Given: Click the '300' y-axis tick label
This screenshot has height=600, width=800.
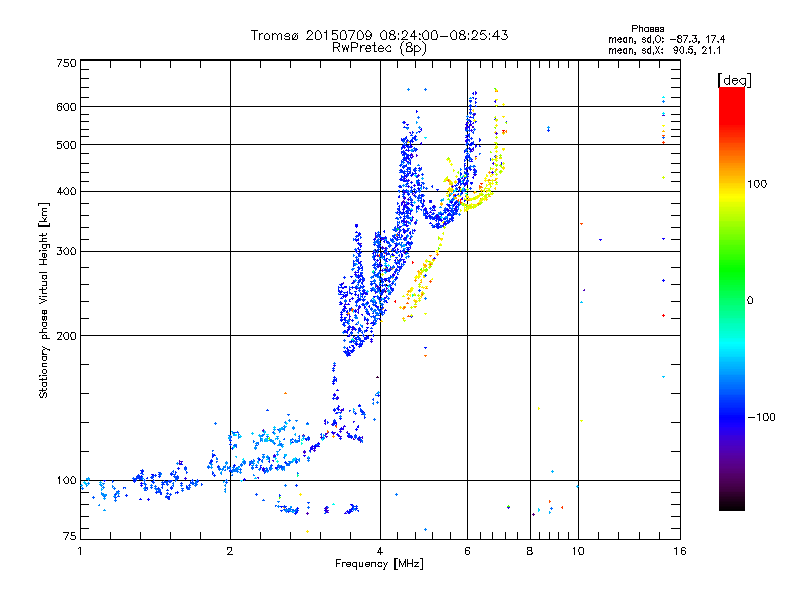Looking at the screenshot, I should click(x=66, y=252).
